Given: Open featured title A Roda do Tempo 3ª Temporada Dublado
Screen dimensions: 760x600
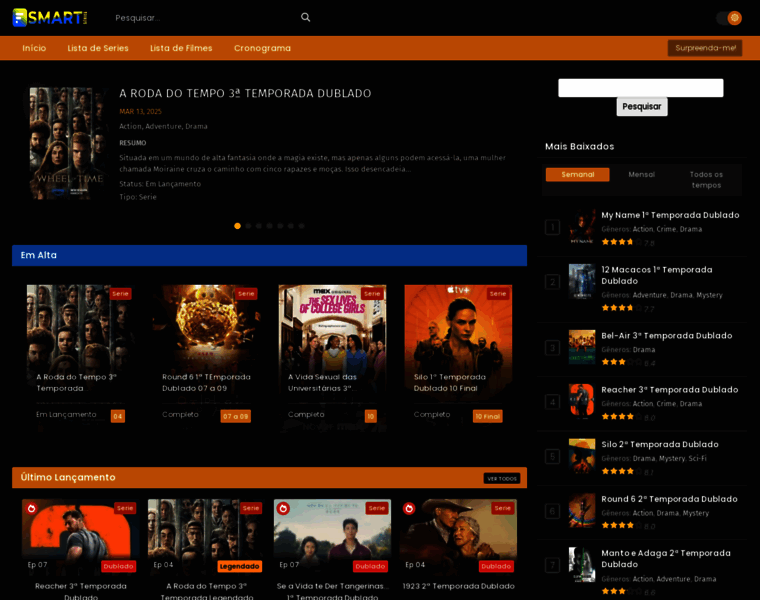Looking at the screenshot, I should pos(245,94).
